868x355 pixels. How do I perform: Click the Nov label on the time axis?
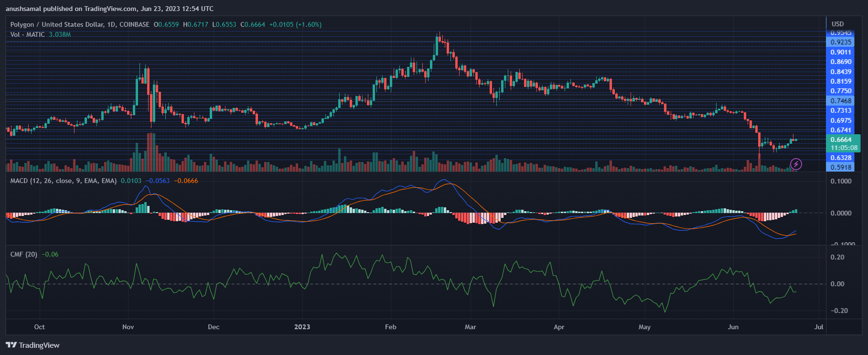click(x=128, y=327)
